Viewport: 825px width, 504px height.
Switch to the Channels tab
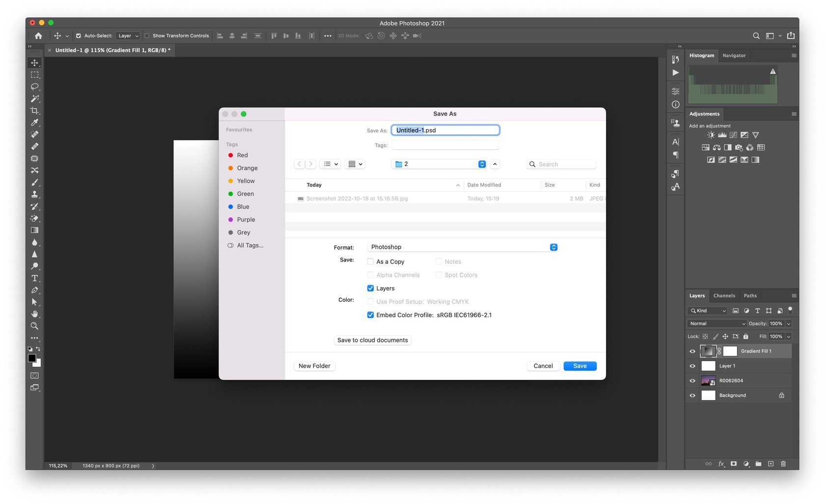tap(724, 295)
